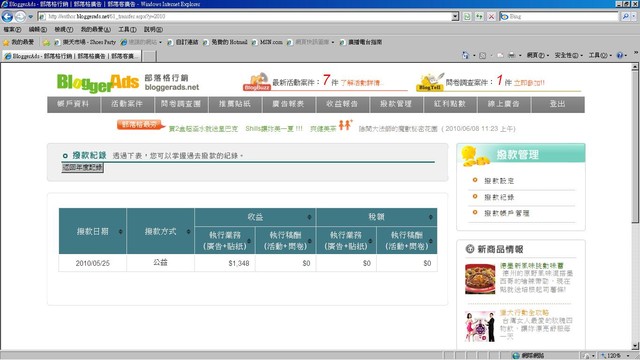Click the read mail icon in command bar
This screenshot has height=360, width=640.
(x=500, y=55)
